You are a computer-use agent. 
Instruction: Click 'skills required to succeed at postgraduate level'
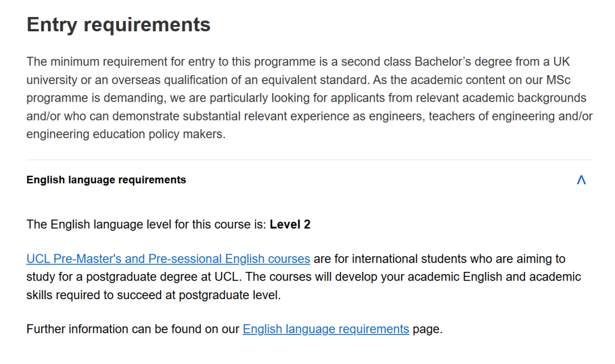pyautogui.click(x=154, y=295)
